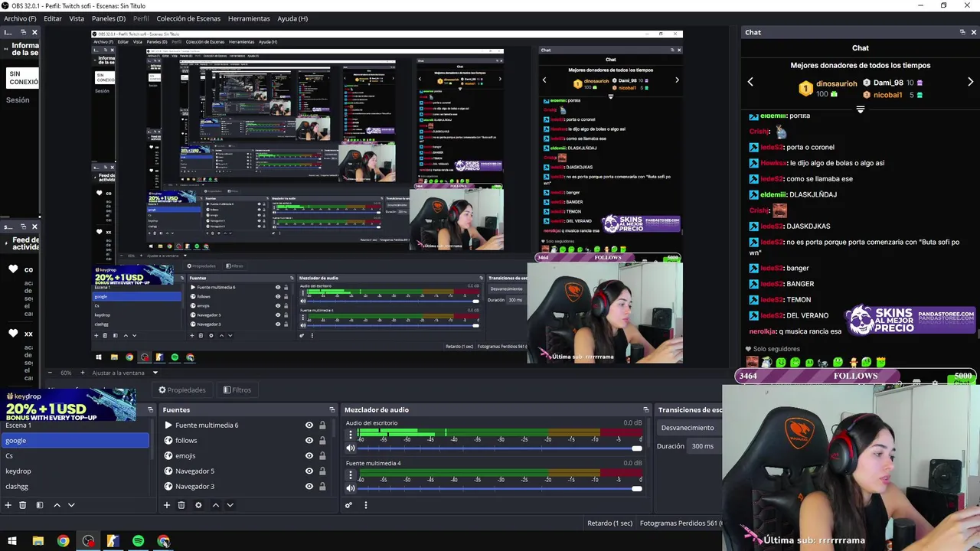The height and width of the screenshot is (551, 980).
Task: Open Counter-Strike icon in taskbar
Action: click(x=113, y=541)
